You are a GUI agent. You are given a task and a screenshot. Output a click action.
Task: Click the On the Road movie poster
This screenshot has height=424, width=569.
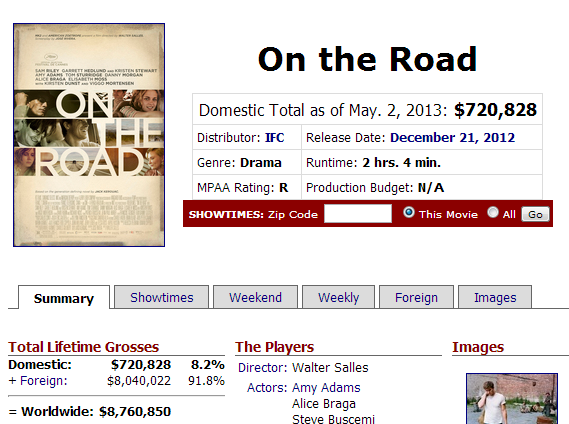[89, 135]
